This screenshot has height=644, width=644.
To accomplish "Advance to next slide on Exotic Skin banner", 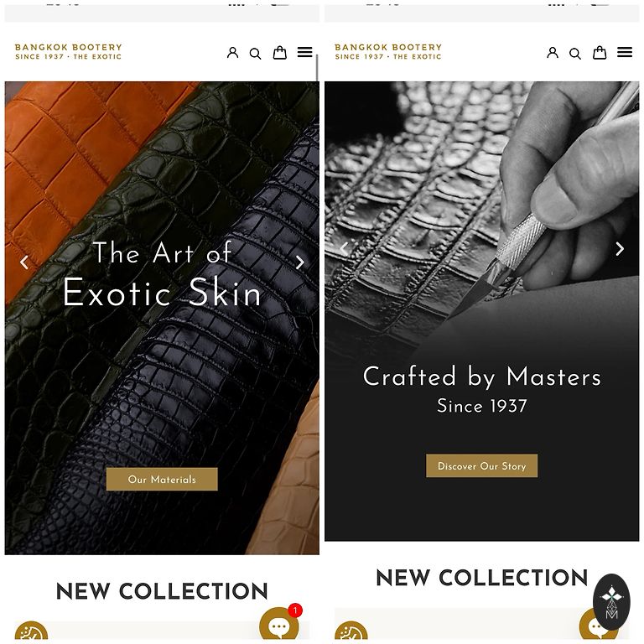I will click(x=300, y=262).
